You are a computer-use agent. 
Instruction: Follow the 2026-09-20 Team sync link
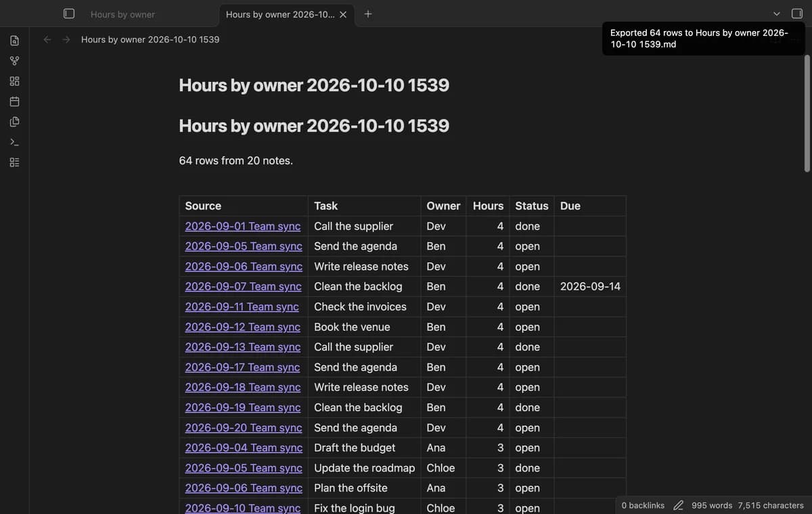click(244, 427)
